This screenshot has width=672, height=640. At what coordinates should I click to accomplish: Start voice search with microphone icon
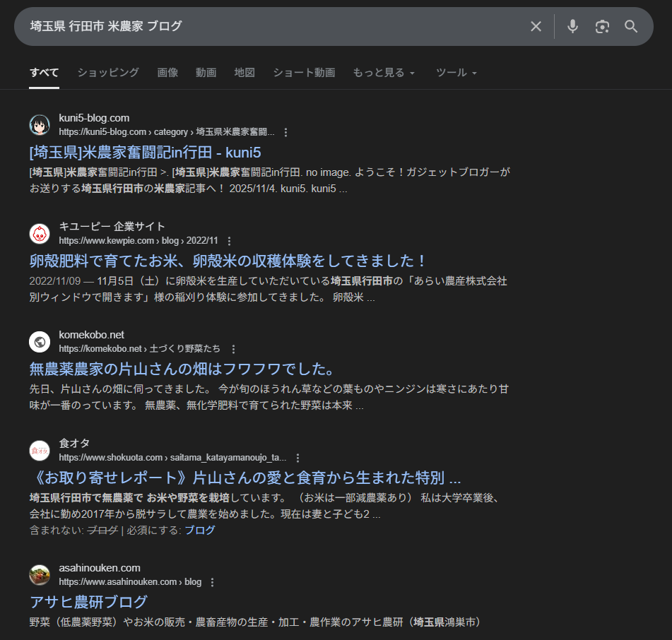572,27
